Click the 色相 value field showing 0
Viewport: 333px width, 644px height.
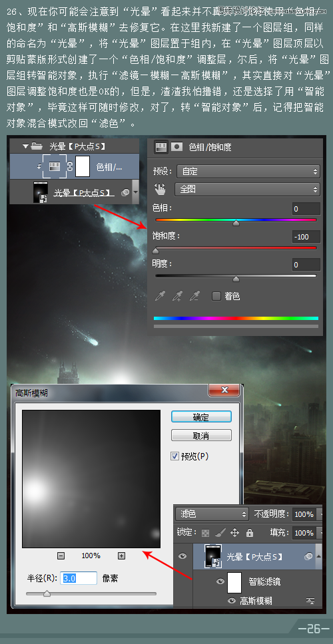(306, 209)
